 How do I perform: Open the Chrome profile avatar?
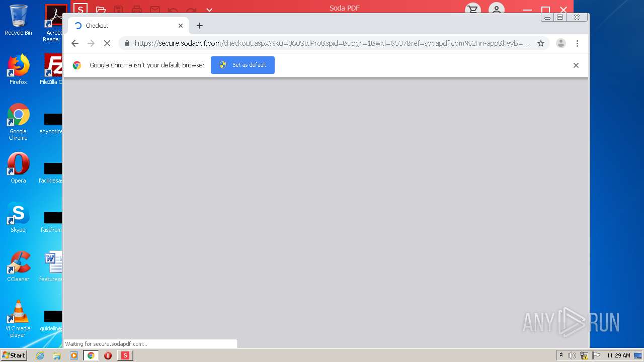561,43
